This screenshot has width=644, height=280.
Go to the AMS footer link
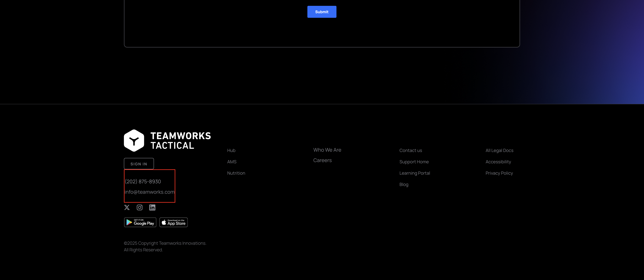pyautogui.click(x=232, y=162)
